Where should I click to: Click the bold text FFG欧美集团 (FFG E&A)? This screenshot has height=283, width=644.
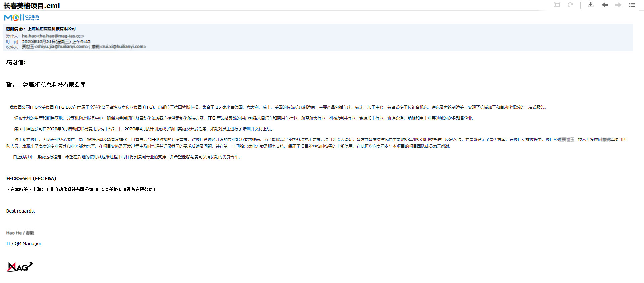[31, 179]
